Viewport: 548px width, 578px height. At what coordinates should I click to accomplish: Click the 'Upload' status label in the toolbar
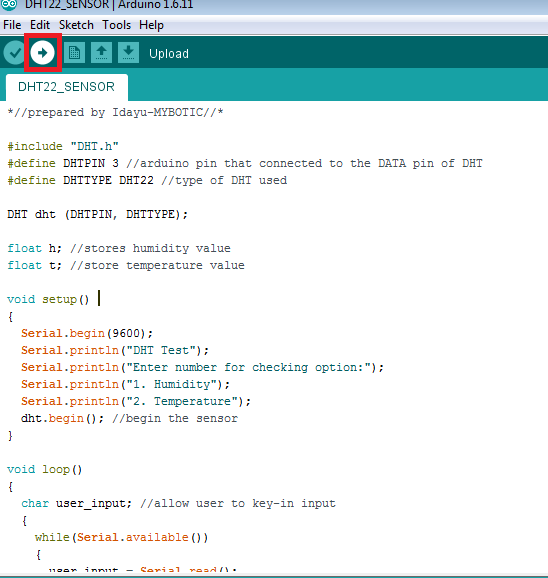pyautogui.click(x=169, y=54)
